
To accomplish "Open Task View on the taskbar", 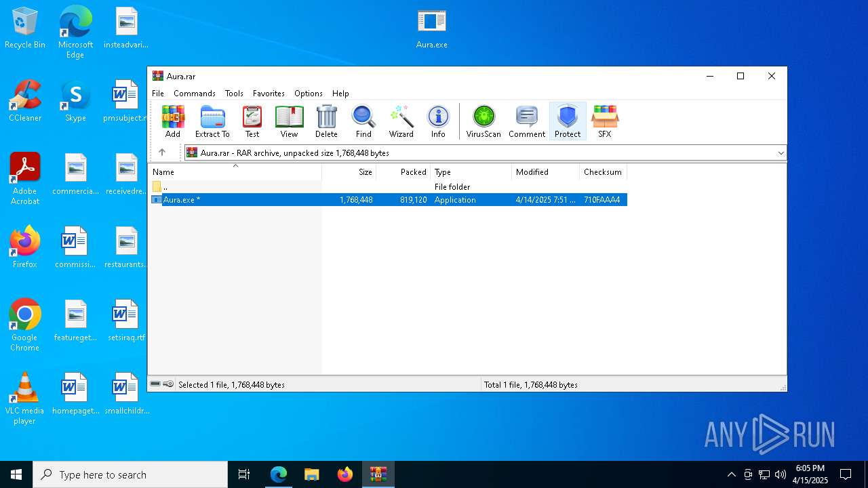I will click(244, 474).
